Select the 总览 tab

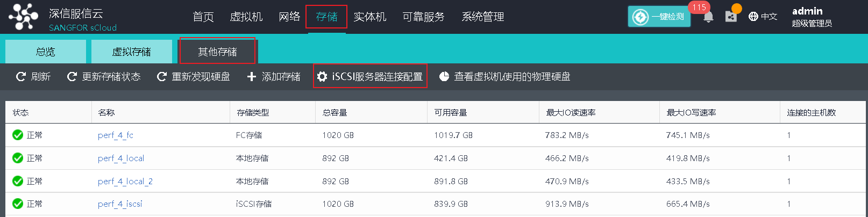(45, 52)
